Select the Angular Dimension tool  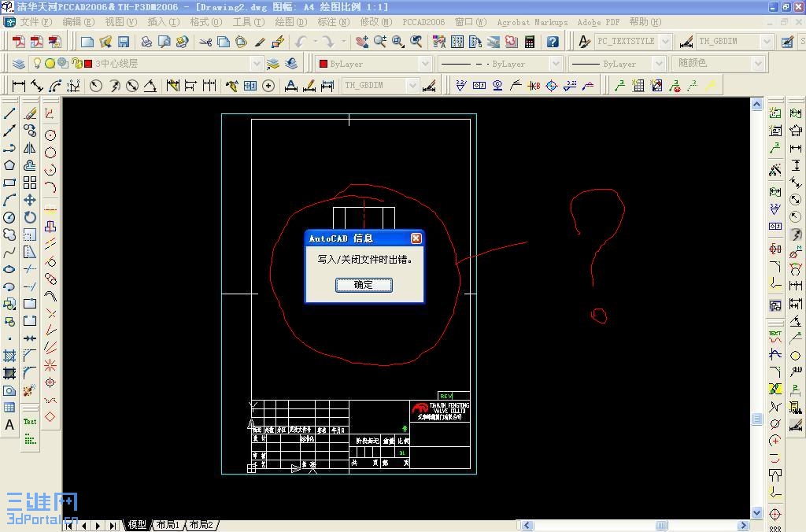(x=150, y=86)
